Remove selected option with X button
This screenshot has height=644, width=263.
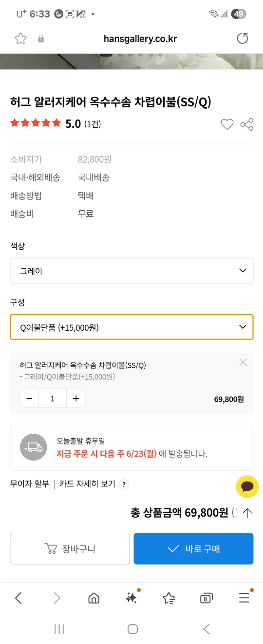[244, 362]
